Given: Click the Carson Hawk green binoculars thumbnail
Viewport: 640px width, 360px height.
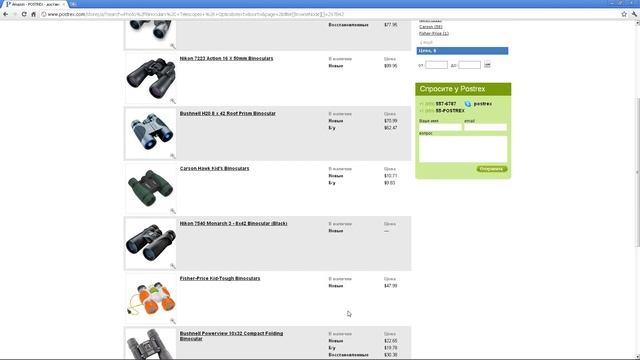Looking at the screenshot, I should coord(151,189).
